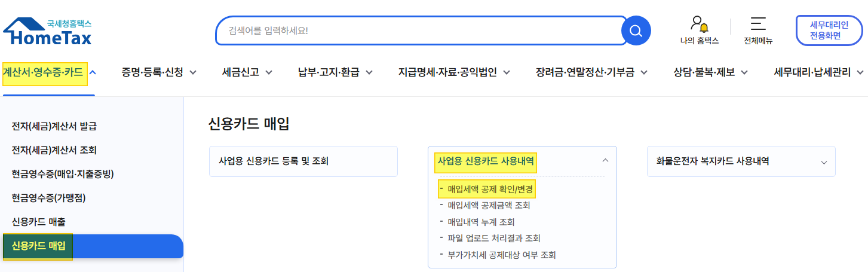
Task: Select 전자(세금)계산서 발급 in sidebar
Action: [x=54, y=126]
